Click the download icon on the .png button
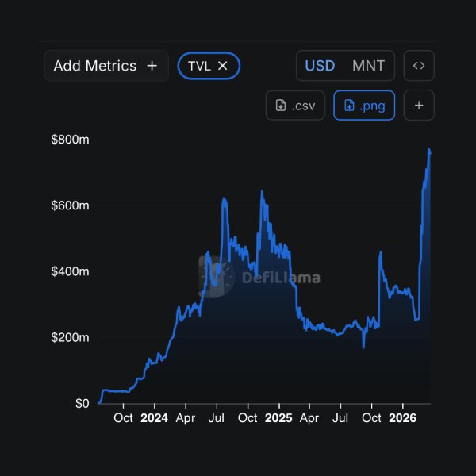 [348, 106]
